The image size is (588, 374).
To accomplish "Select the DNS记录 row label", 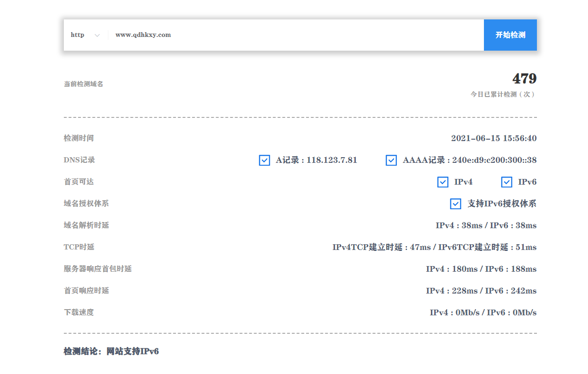I will (x=79, y=160).
